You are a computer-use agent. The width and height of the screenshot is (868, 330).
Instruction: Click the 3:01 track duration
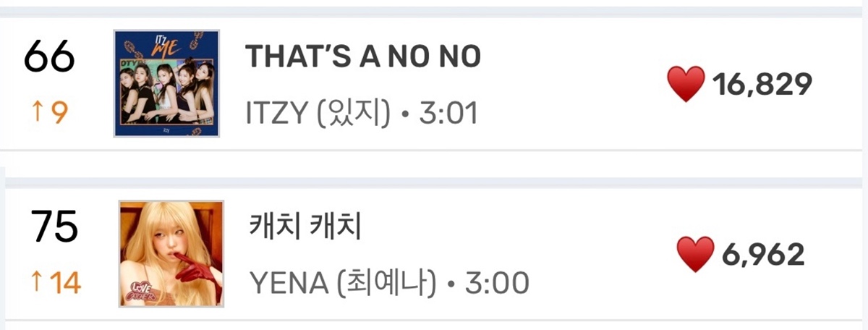click(x=448, y=114)
